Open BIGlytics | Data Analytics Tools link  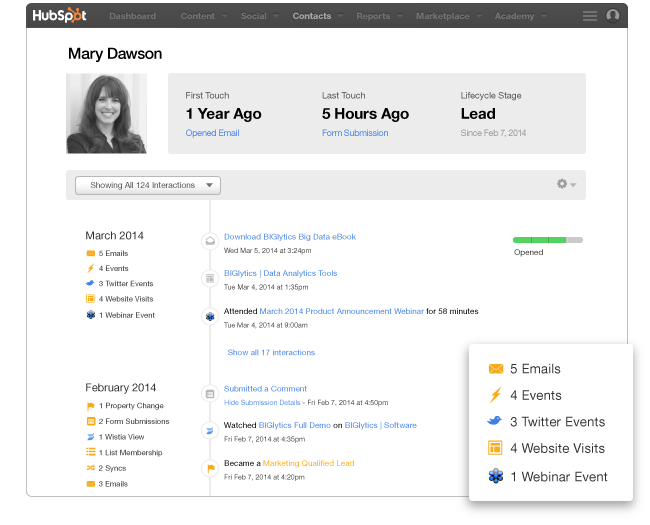pos(281,273)
